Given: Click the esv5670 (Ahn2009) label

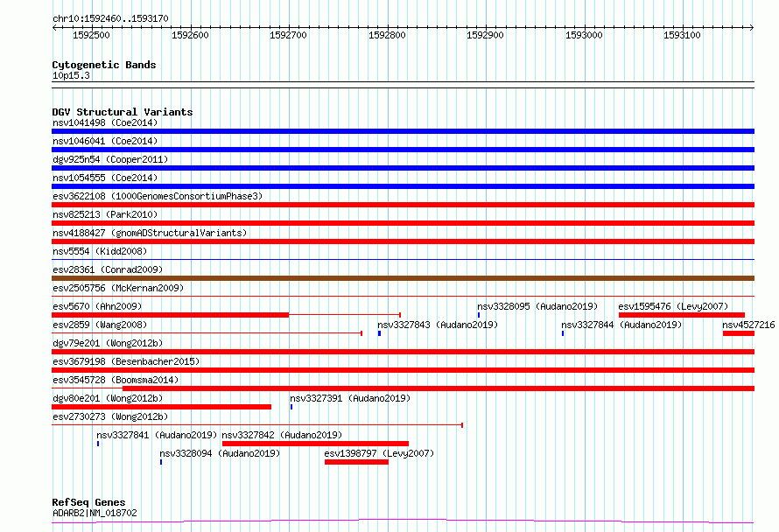Looking at the screenshot, I should pyautogui.click(x=97, y=306).
